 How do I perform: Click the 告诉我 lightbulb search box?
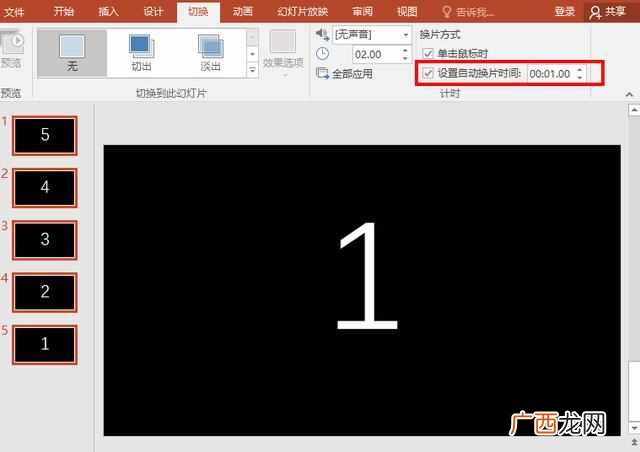click(468, 12)
